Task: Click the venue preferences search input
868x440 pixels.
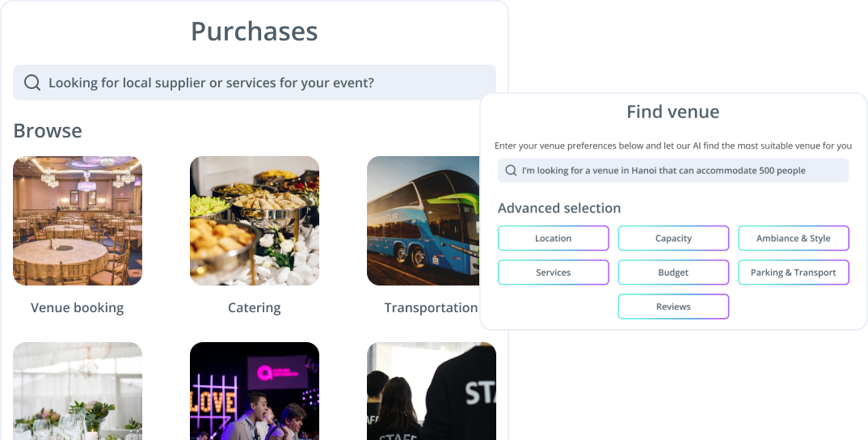Action: [x=679, y=171]
